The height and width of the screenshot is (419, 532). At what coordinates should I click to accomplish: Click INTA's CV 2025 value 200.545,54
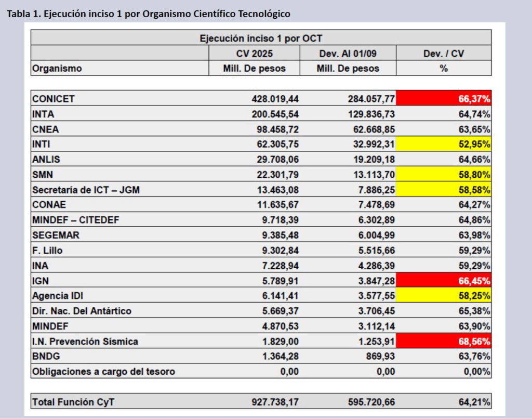[274, 113]
